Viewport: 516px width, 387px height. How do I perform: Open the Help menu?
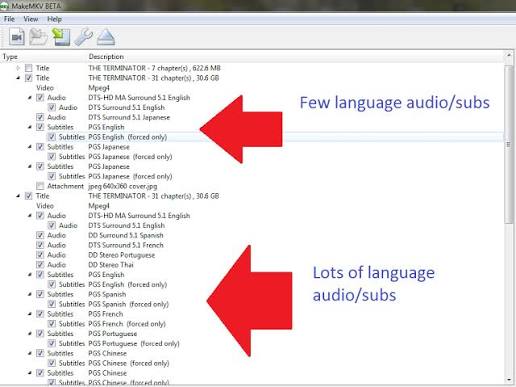tap(54, 19)
